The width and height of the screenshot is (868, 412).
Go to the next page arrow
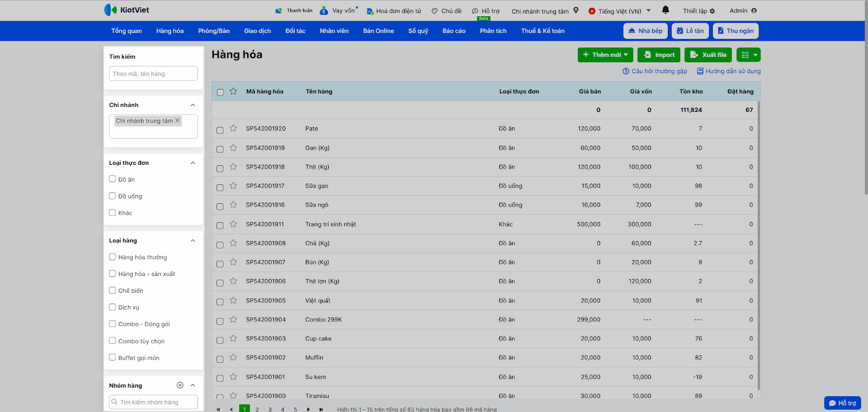(308, 409)
